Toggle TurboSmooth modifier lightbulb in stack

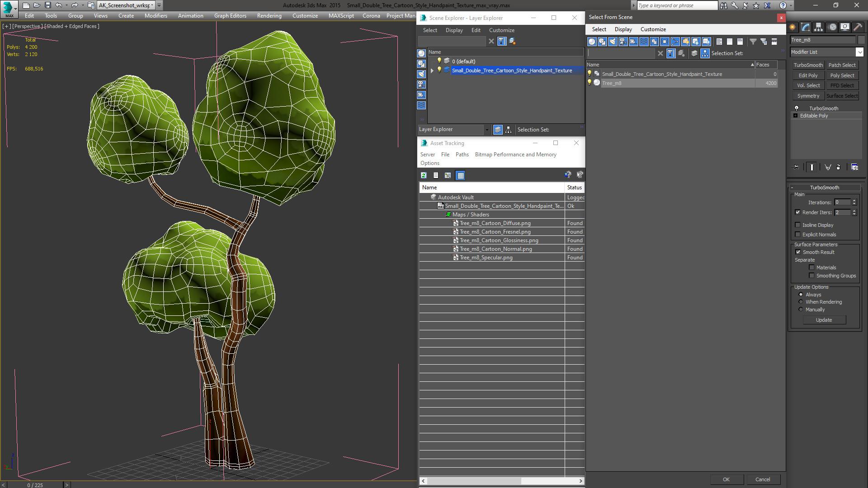click(x=797, y=108)
